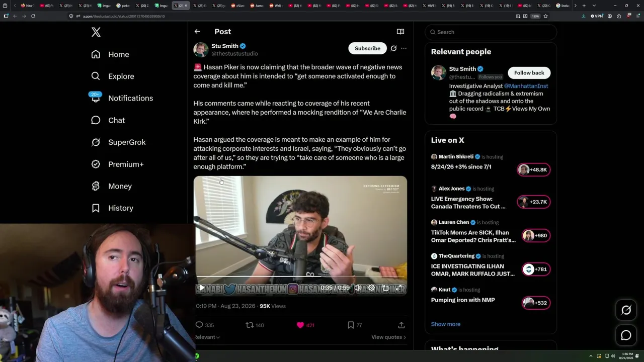Screen dimensions: 644x362
Task: Click the 'Live on X' heading
Action: (448, 140)
